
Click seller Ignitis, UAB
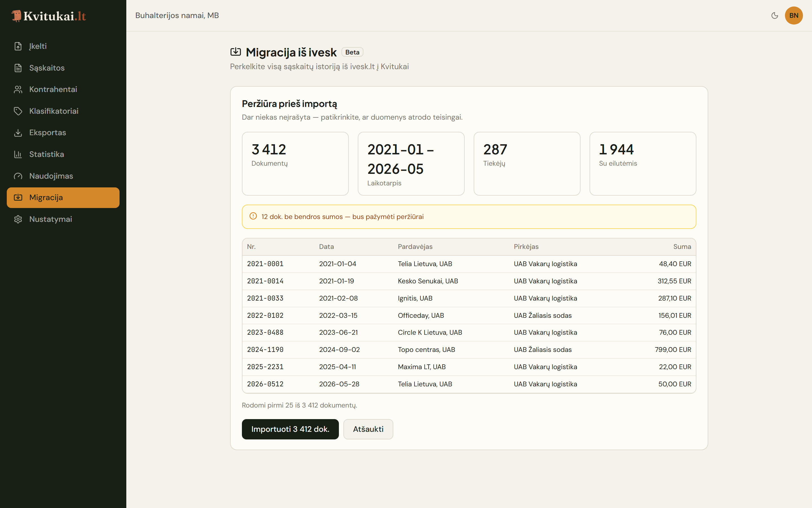tap(415, 298)
